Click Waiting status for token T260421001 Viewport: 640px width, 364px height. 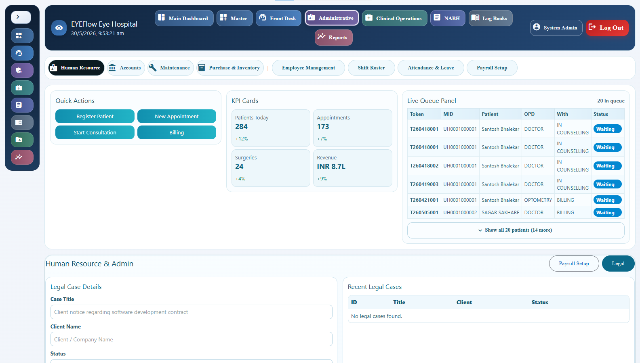tap(607, 200)
